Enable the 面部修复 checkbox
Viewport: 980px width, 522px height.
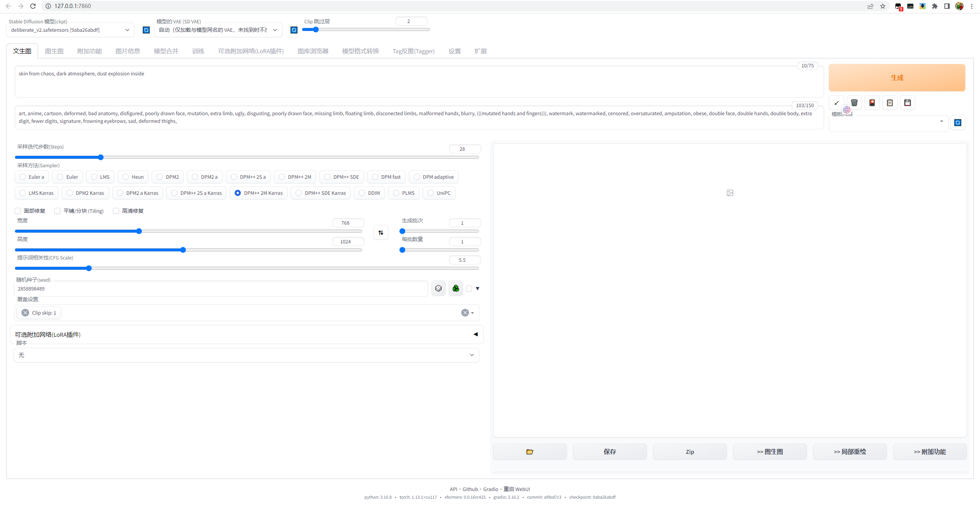click(x=18, y=211)
